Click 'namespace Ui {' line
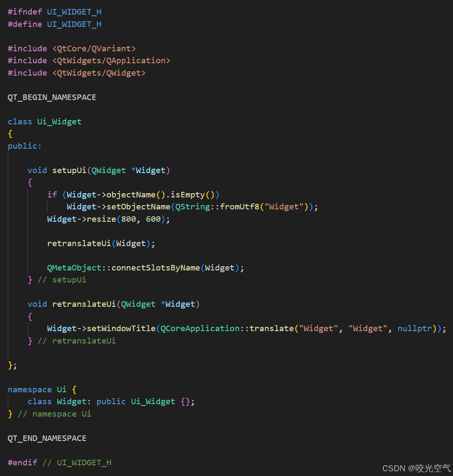 (x=42, y=390)
